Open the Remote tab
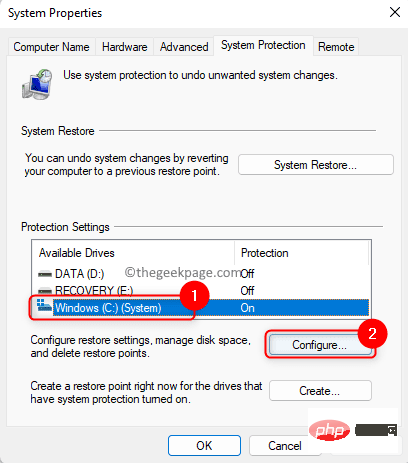This screenshot has height=463, width=408. (336, 47)
